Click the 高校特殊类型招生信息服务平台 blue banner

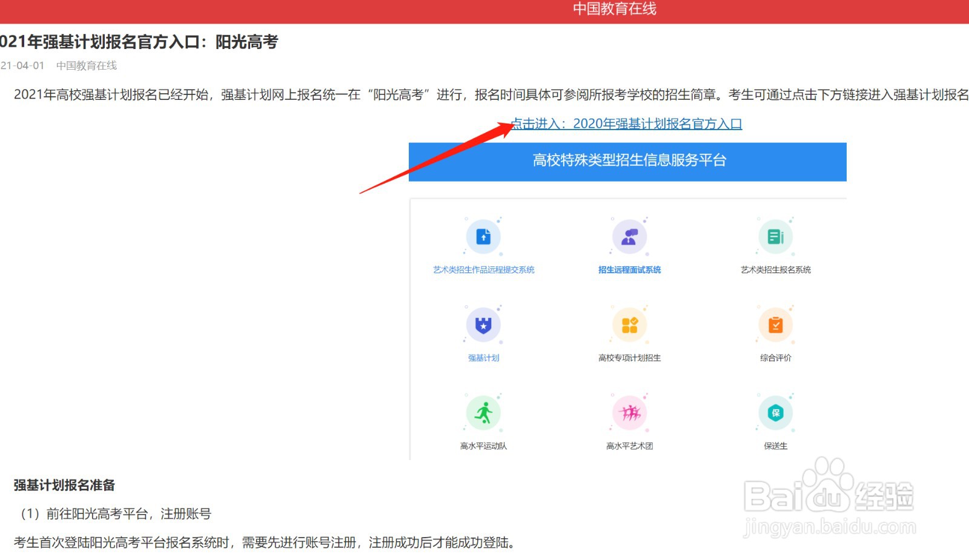(627, 162)
